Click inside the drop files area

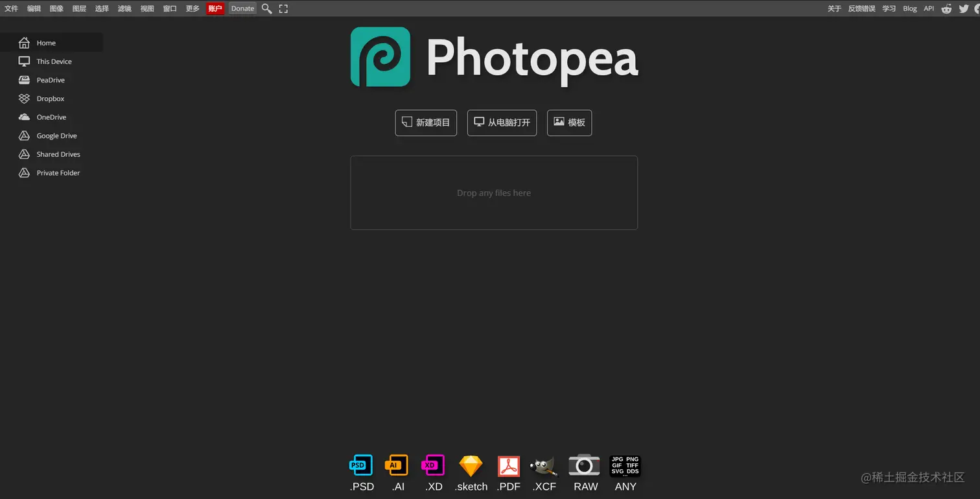[x=494, y=192]
